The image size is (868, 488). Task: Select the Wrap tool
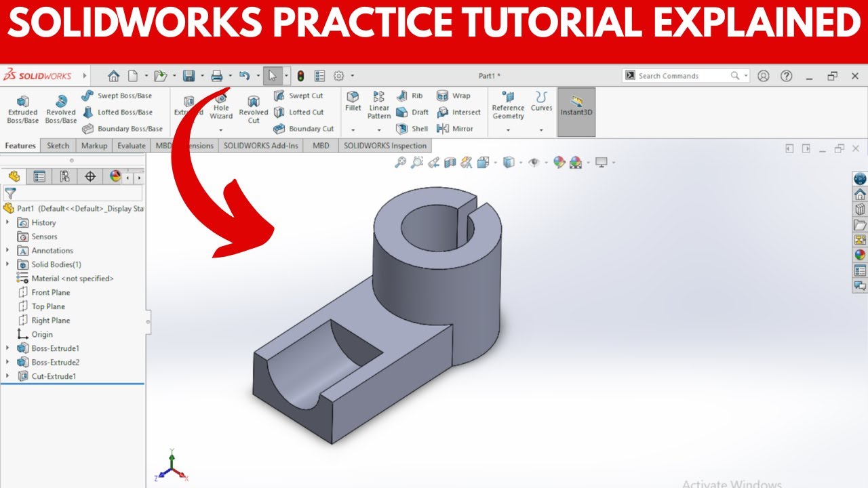pyautogui.click(x=454, y=96)
